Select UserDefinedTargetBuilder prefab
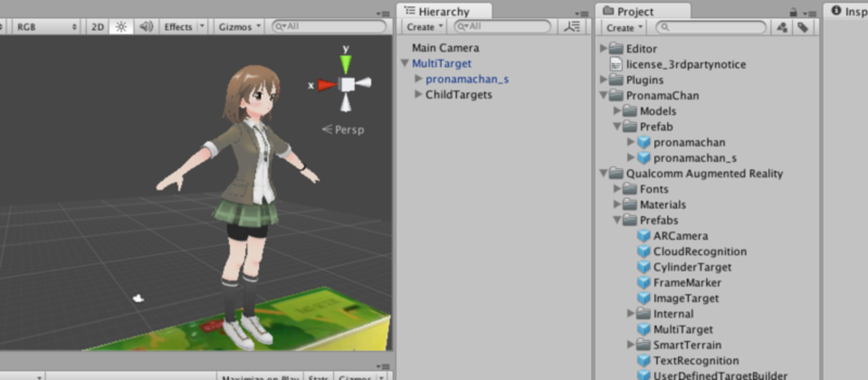Image resolution: width=868 pixels, height=380 pixels. pos(720,376)
